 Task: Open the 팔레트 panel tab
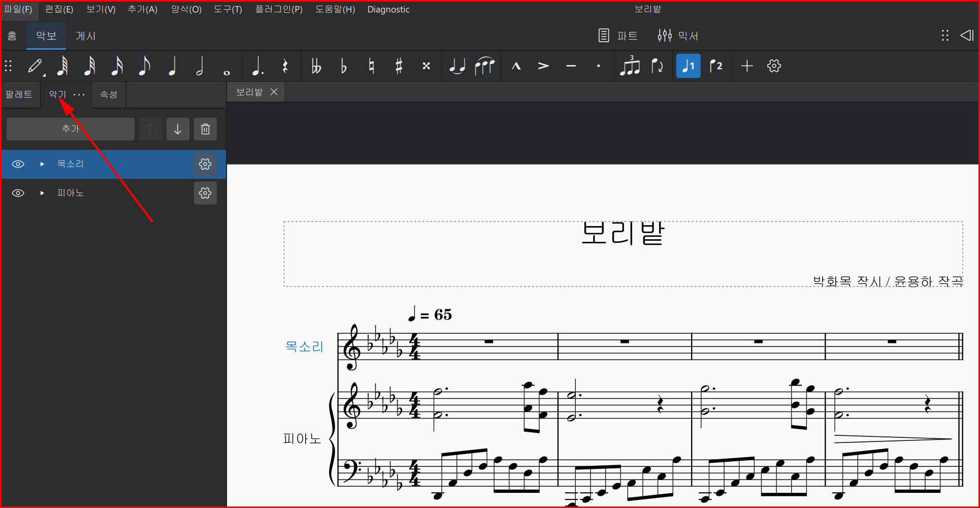click(19, 94)
